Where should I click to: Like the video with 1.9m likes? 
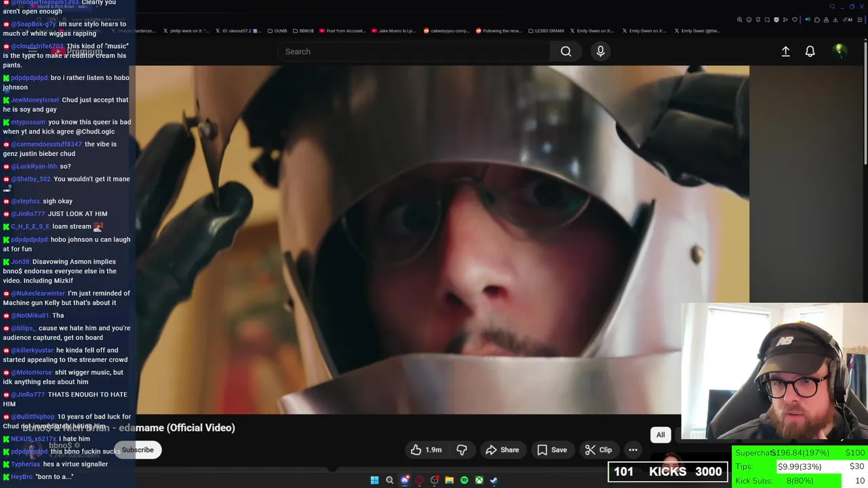point(426,450)
